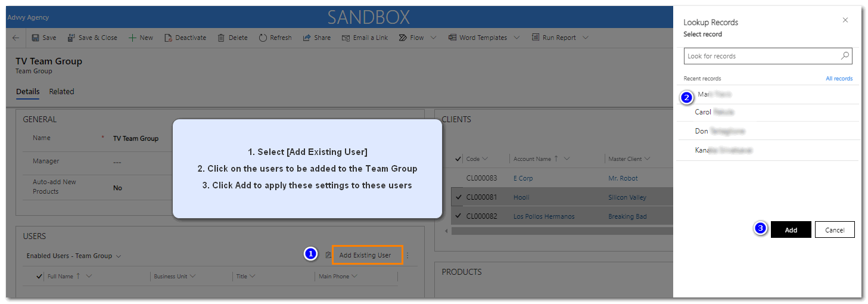868x304 pixels.
Task: Click the Deactivate toolbar icon
Action: pyautogui.click(x=168, y=38)
